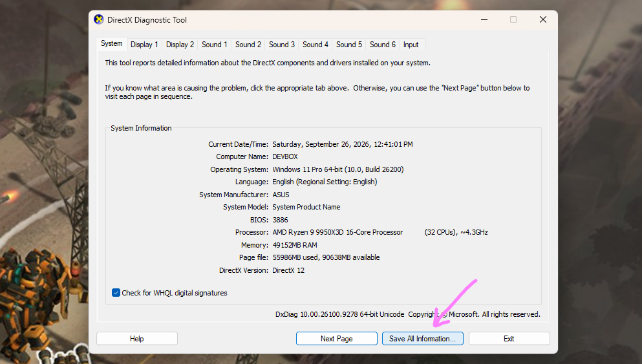This screenshot has height=364, width=642.
Task: Click the DirectX 12 version value
Action: 288,270
